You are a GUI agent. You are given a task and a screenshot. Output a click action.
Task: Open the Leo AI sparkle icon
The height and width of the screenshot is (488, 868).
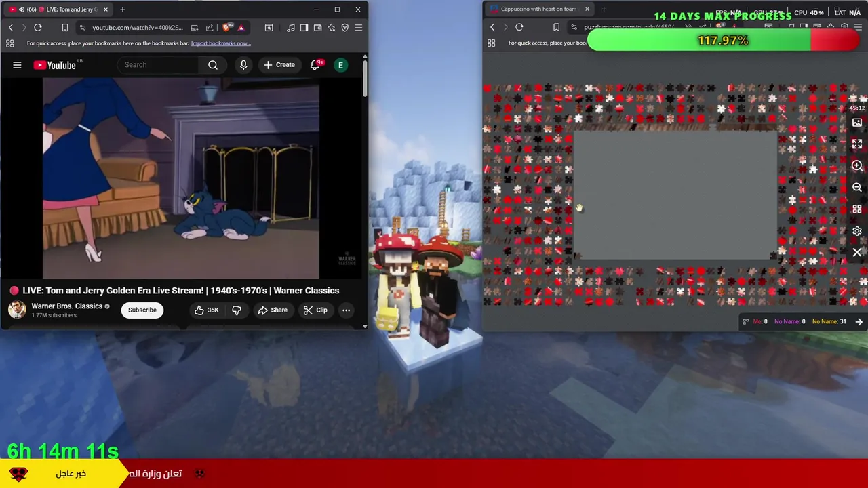[x=331, y=28]
